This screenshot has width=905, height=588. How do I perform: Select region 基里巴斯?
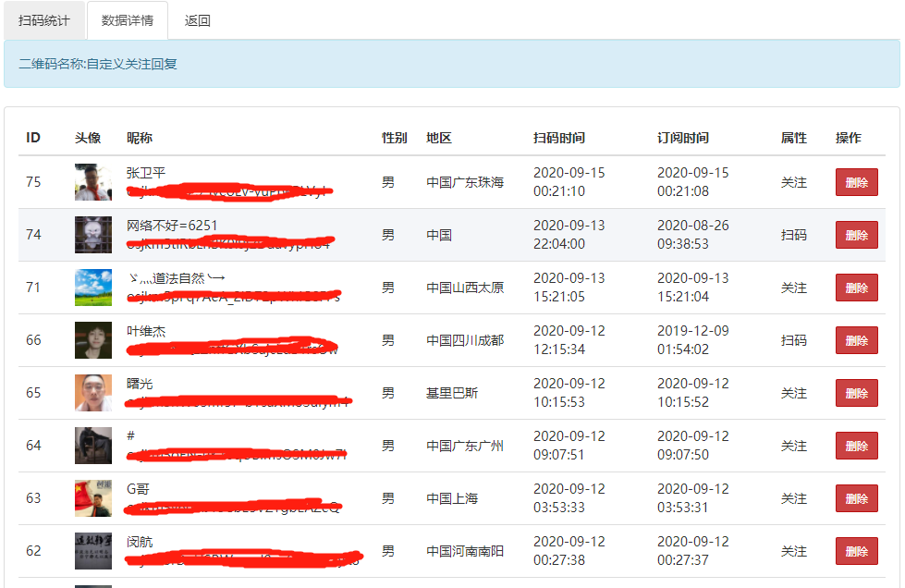[452, 393]
